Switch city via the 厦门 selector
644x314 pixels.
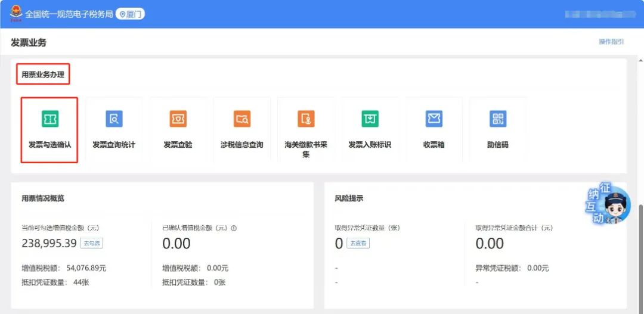point(130,14)
